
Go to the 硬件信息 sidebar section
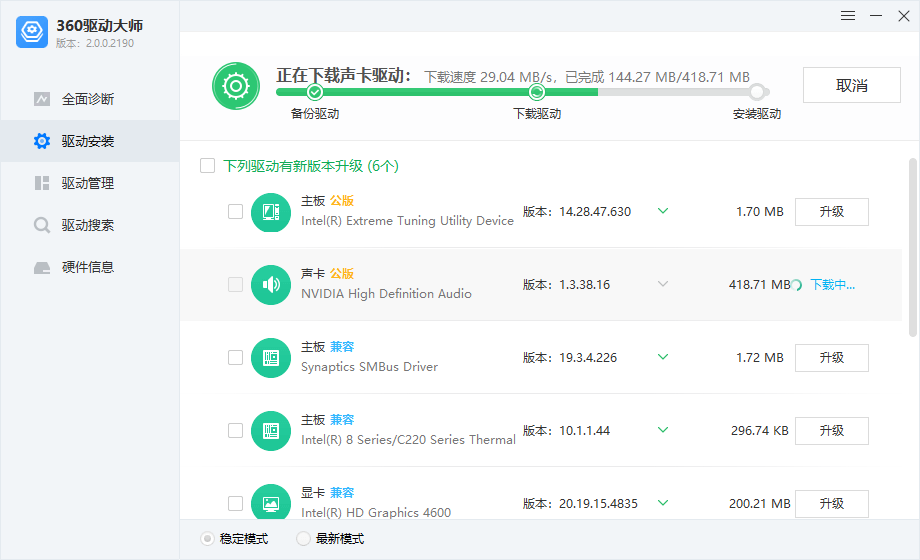(90, 268)
